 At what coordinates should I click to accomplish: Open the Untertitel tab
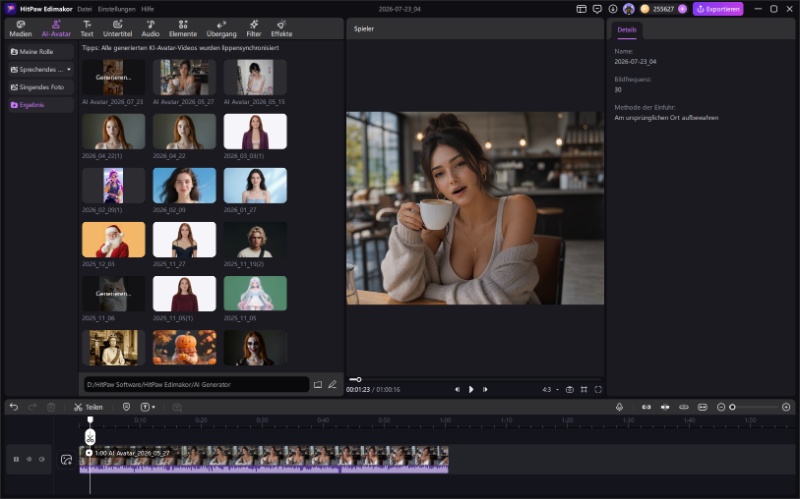[x=117, y=29]
